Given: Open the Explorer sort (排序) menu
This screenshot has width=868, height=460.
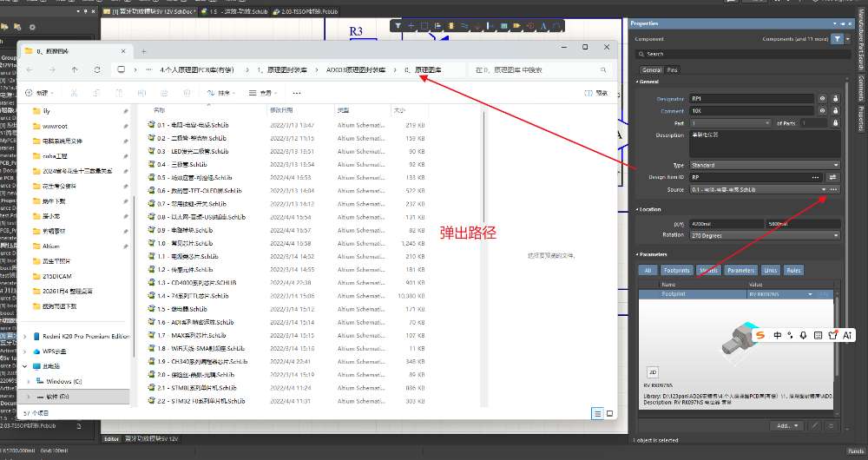Looking at the screenshot, I should pyautogui.click(x=220, y=93).
